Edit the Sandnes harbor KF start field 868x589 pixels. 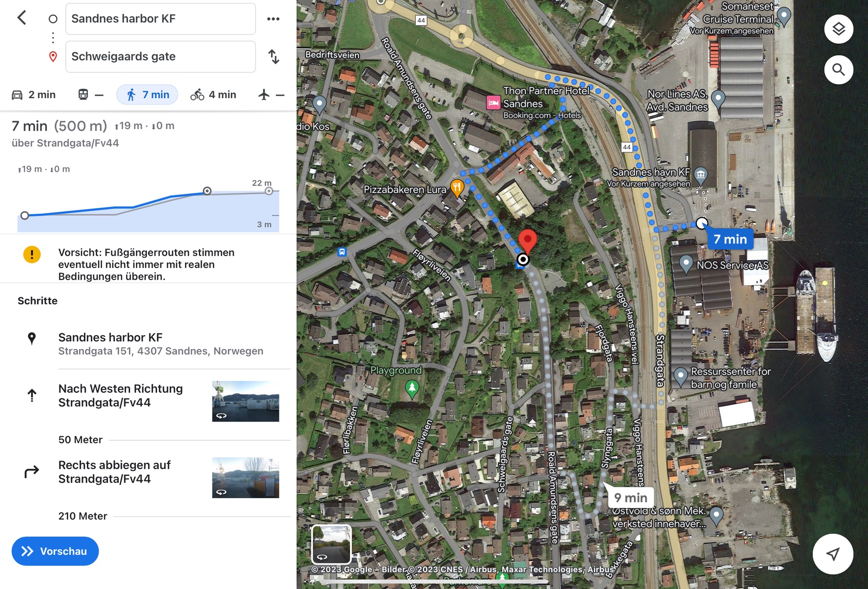161,19
